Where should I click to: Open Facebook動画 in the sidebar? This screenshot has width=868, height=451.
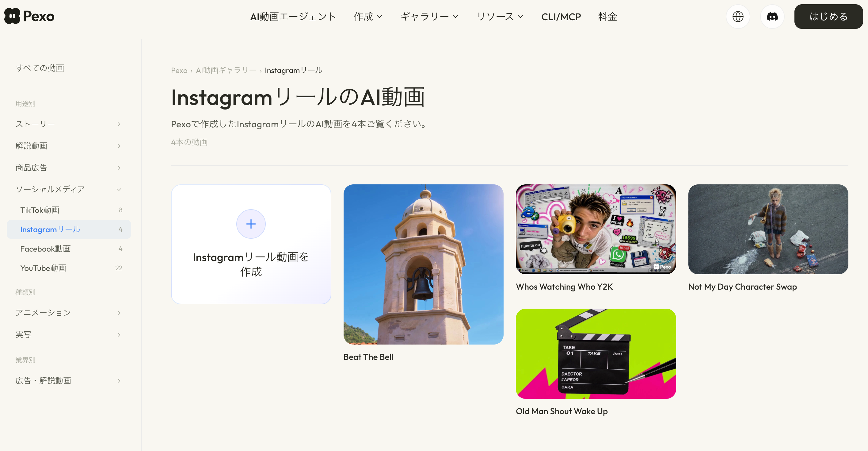[x=68, y=249]
